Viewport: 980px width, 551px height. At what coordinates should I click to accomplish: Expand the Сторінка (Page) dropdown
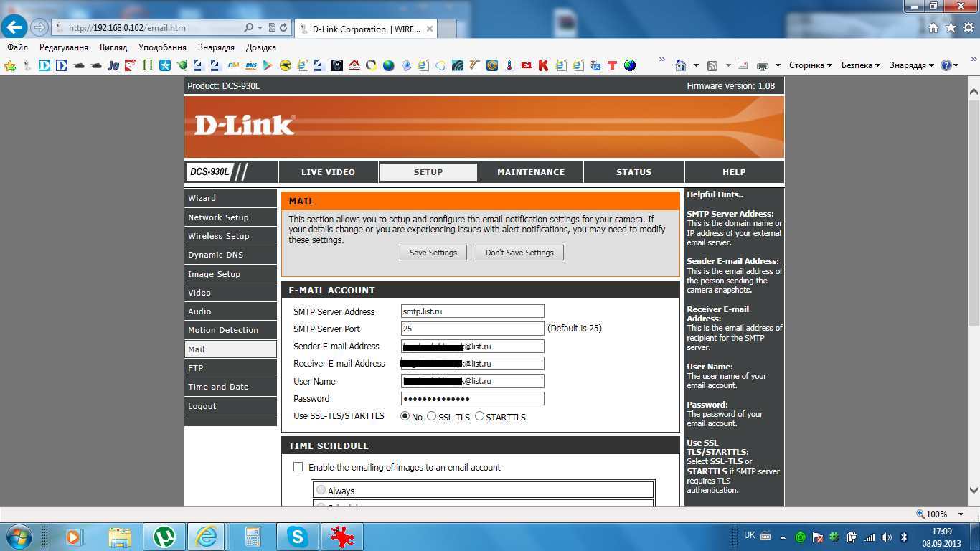811,65
